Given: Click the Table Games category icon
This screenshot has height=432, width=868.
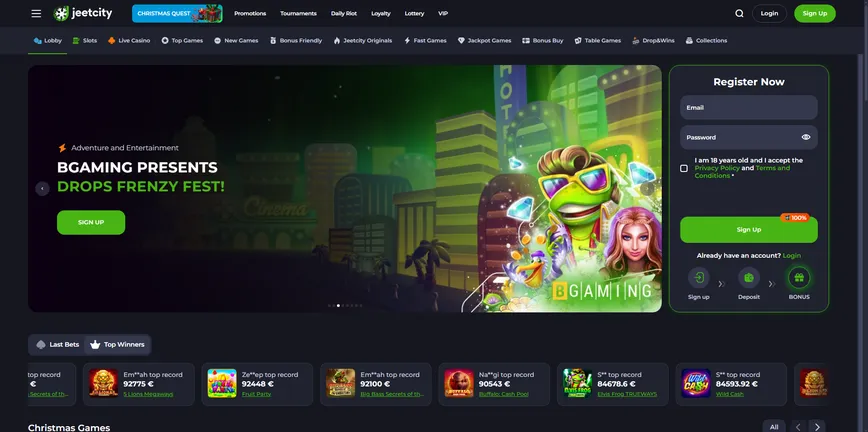Looking at the screenshot, I should [578, 40].
